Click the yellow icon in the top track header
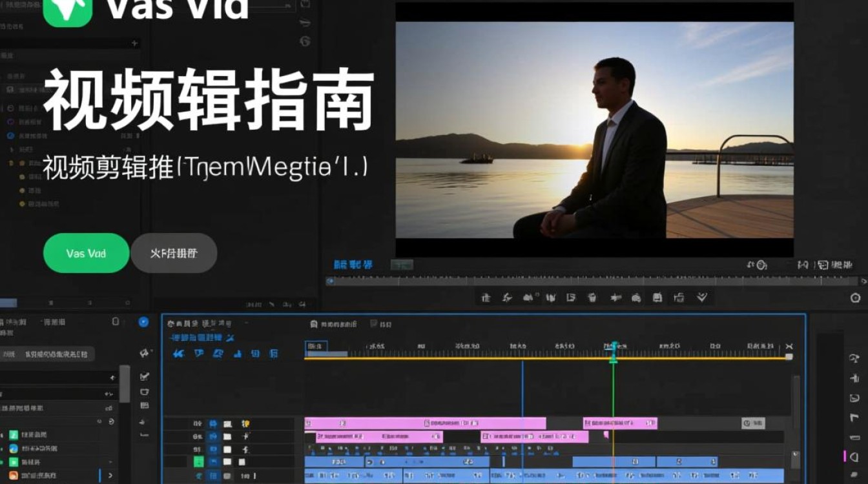868x484 pixels. coord(245,424)
